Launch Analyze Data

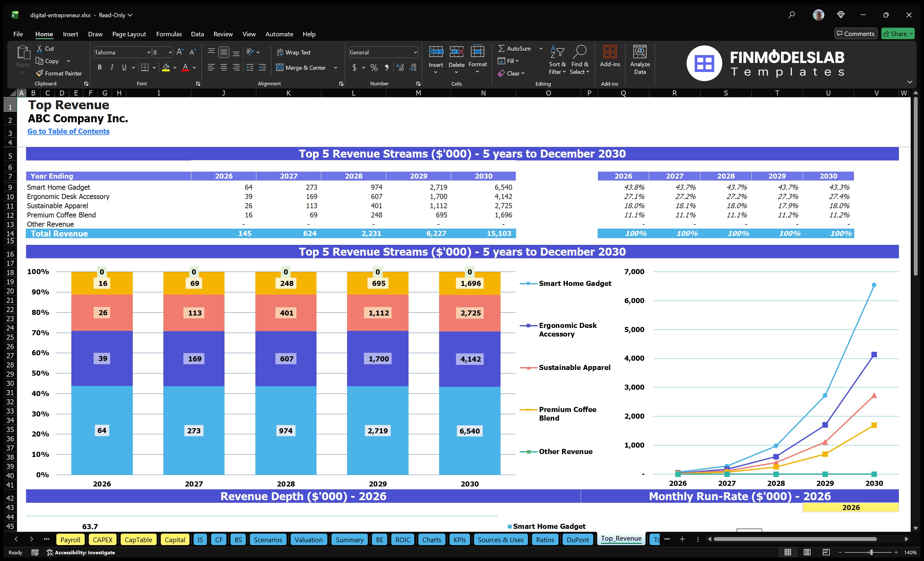[640, 60]
